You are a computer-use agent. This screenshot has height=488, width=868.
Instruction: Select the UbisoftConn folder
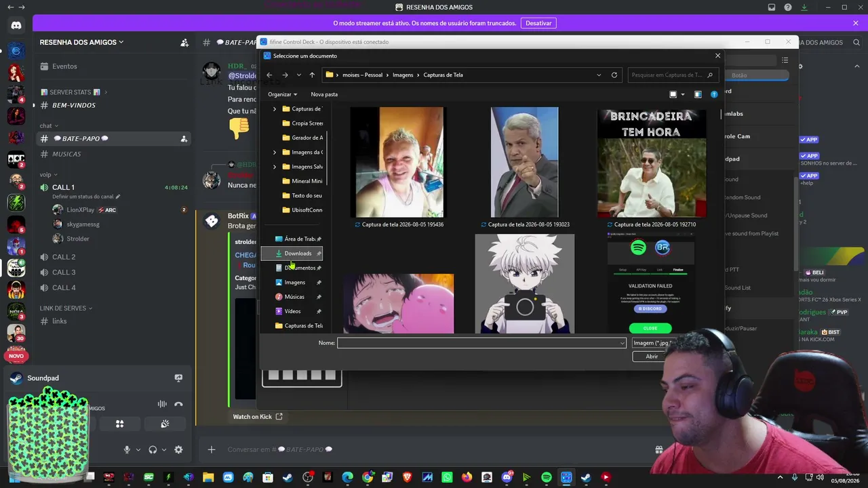302,210
